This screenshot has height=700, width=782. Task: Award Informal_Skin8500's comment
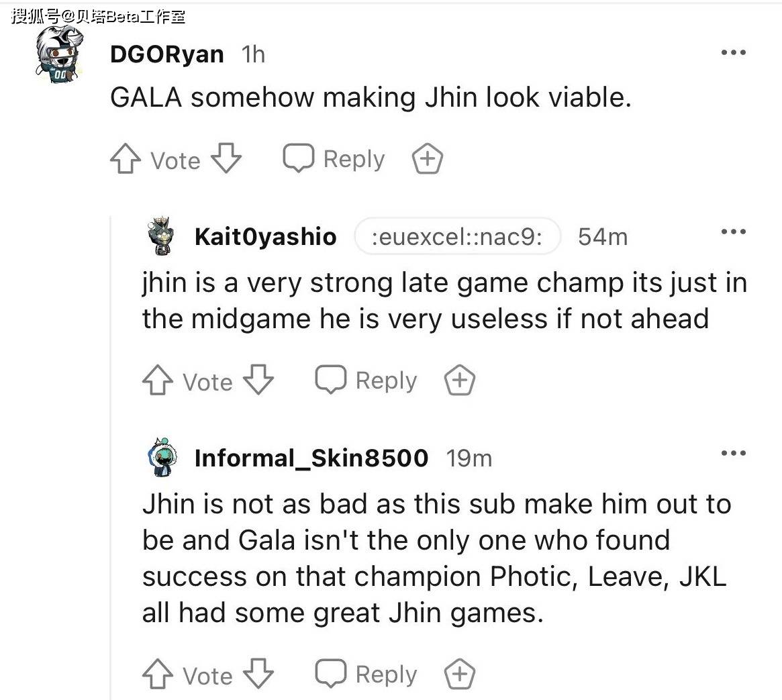point(460,674)
